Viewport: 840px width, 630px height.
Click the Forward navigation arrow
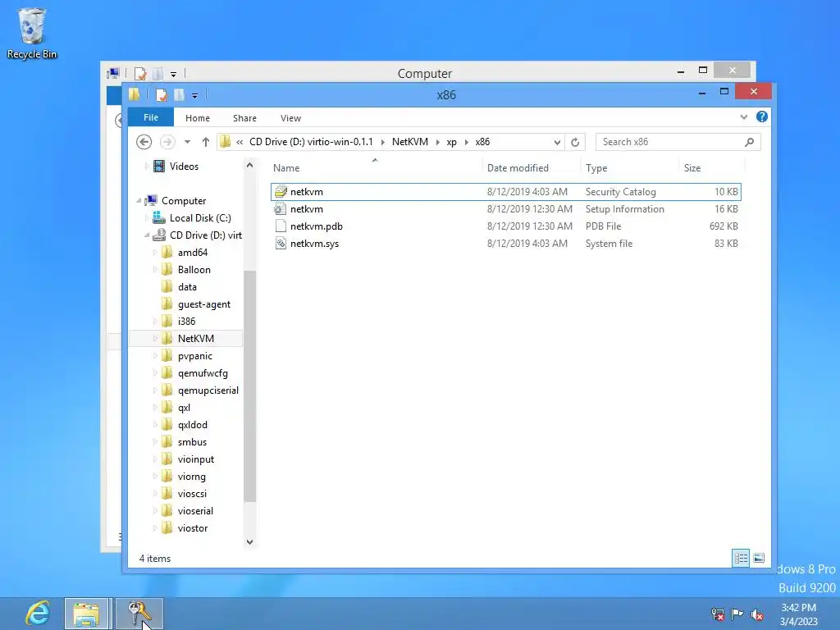click(x=167, y=142)
